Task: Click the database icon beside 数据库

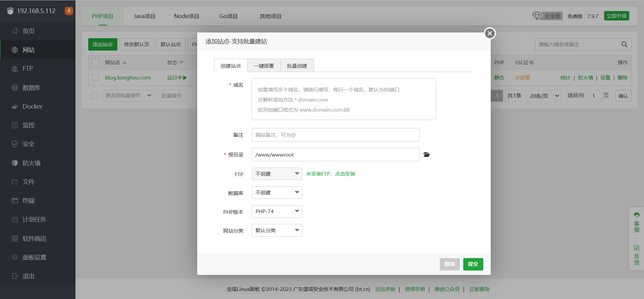Action: click(15, 87)
